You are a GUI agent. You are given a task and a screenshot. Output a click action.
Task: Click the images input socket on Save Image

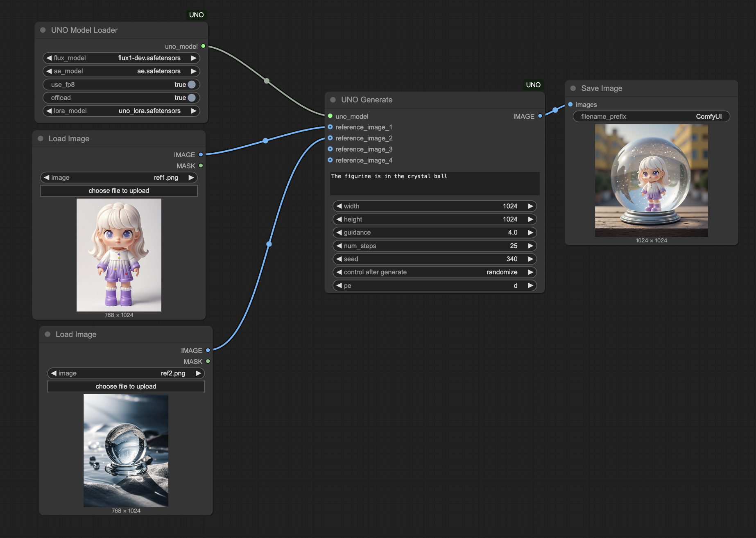coord(570,104)
